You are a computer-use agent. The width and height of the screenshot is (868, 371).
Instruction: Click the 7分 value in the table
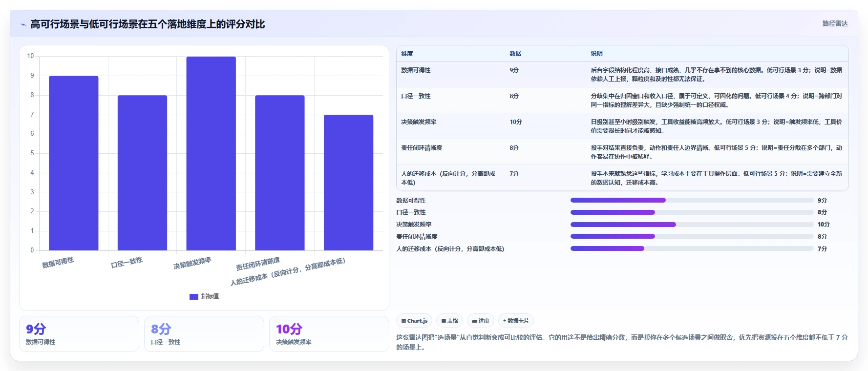(x=514, y=174)
